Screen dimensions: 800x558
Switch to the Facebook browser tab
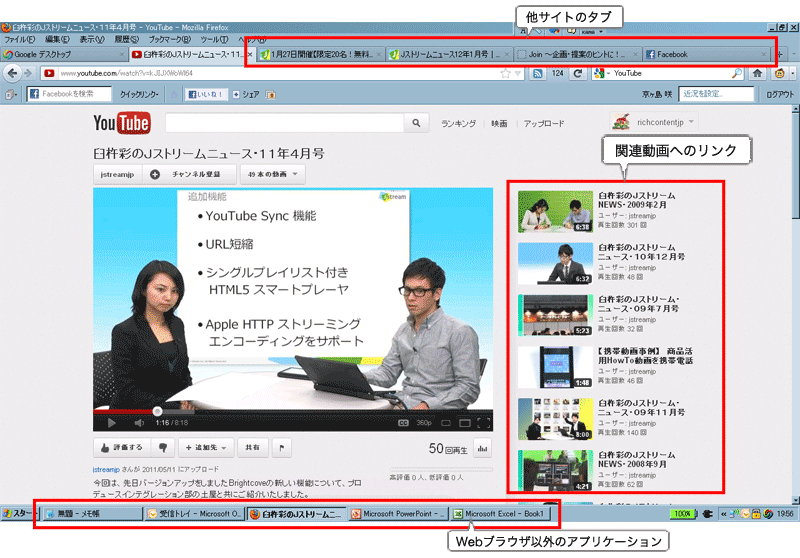(705, 54)
